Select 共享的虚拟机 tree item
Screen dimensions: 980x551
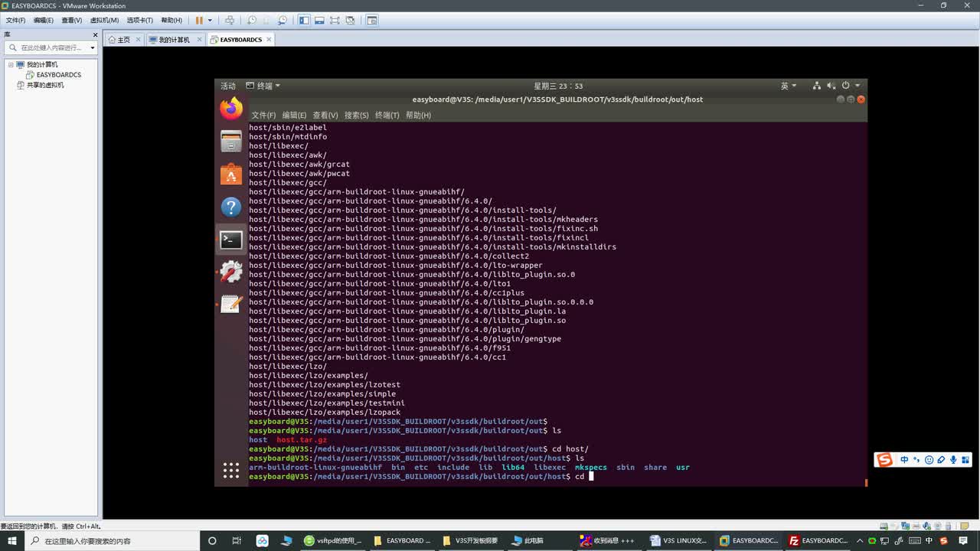45,85
